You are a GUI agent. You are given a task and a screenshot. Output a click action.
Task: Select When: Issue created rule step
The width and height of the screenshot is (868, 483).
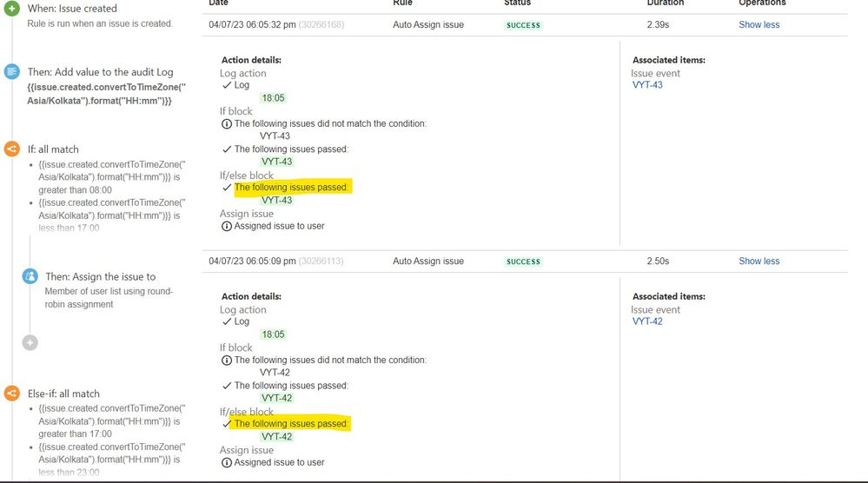tap(72, 9)
